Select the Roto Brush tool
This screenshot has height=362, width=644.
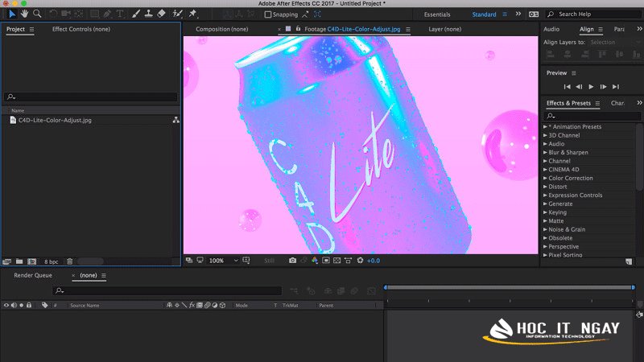(177, 14)
